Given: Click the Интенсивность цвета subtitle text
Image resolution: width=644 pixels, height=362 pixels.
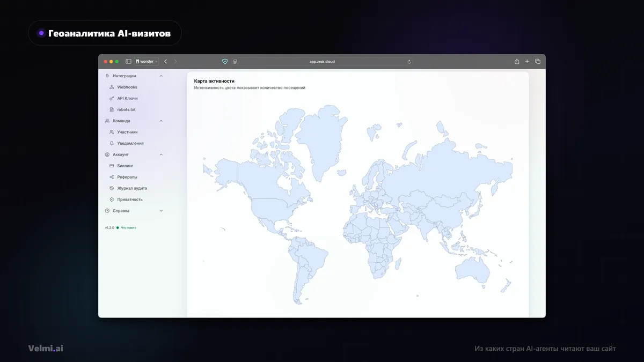Looking at the screenshot, I should 250,87.
